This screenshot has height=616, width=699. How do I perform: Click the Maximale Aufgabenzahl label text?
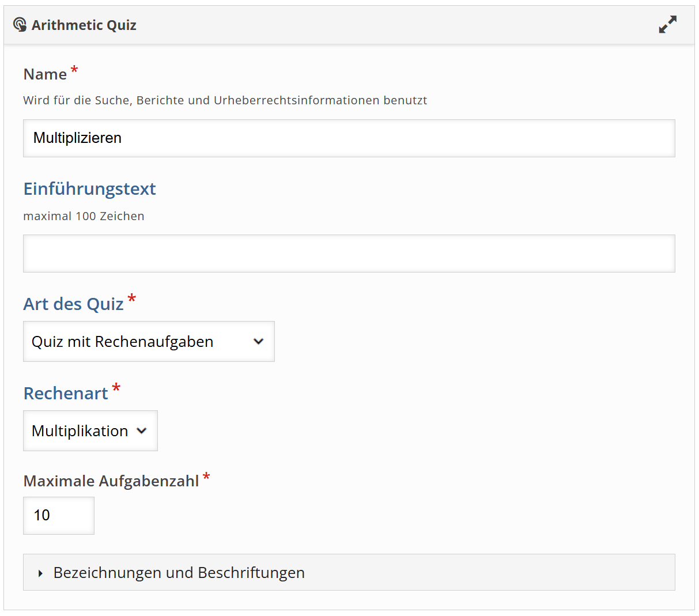[x=111, y=481]
